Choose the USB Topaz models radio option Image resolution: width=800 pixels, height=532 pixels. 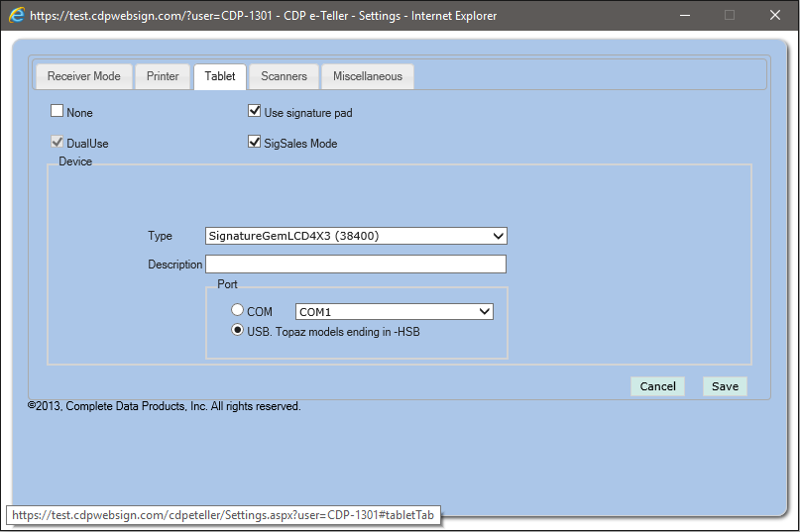pos(238,331)
